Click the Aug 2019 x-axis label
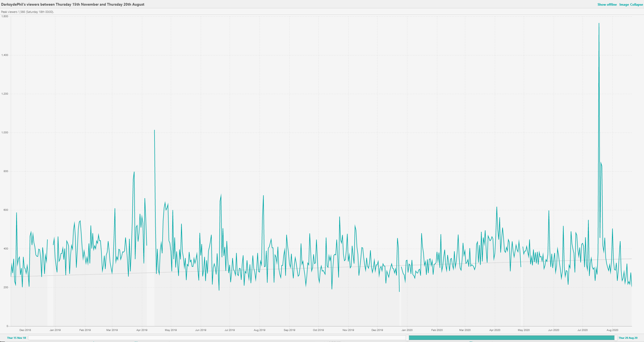Image resolution: width=644 pixels, height=342 pixels. (x=260, y=330)
